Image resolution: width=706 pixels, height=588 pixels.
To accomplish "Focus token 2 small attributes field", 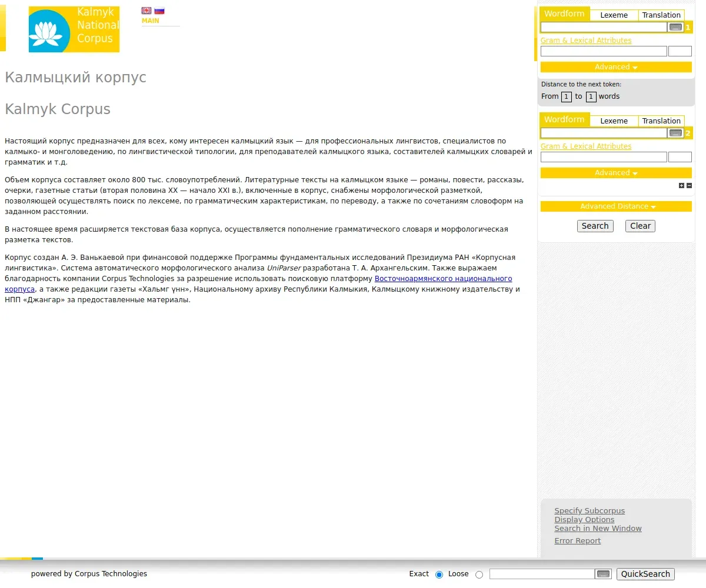I will [680, 157].
